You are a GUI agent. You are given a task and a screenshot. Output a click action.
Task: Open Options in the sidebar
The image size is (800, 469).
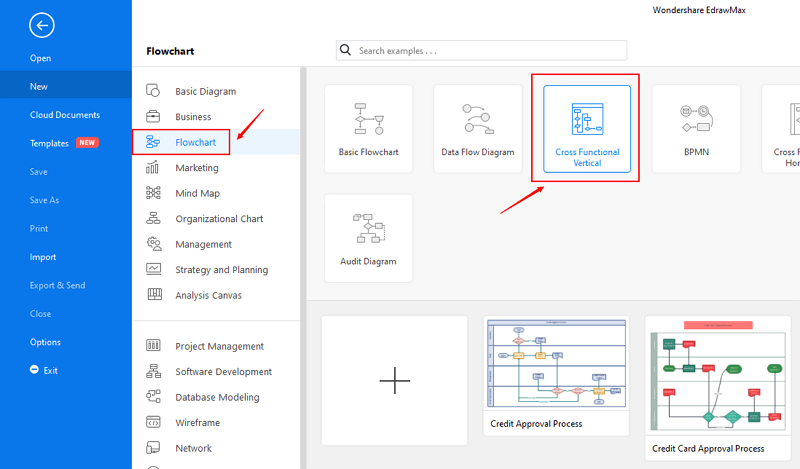tap(45, 342)
